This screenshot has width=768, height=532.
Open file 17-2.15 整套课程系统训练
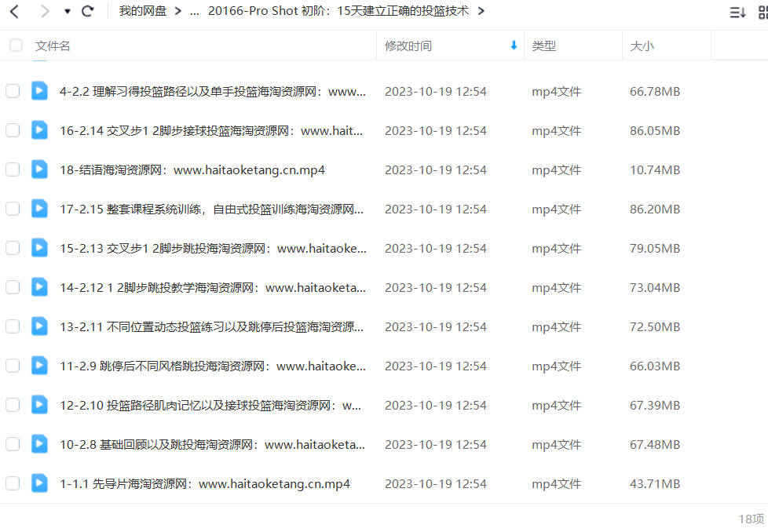coord(211,209)
